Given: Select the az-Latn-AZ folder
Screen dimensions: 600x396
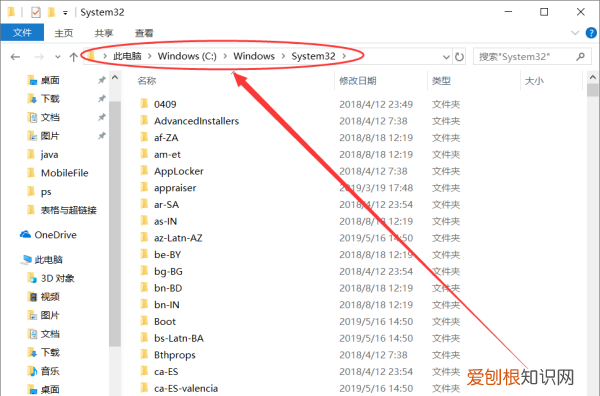Looking at the screenshot, I should coord(178,238).
